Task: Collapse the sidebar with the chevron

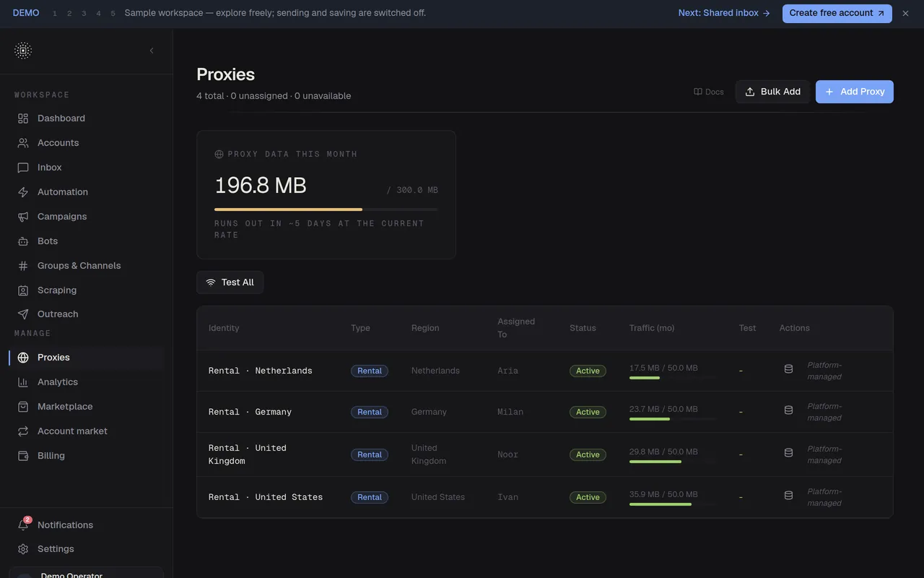Action: click(152, 51)
